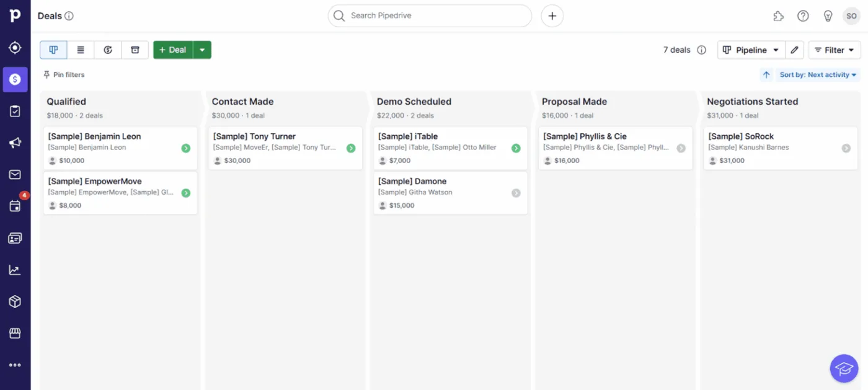The height and width of the screenshot is (390, 868).
Task: Open the Deal button's dropdown arrow
Action: [x=202, y=50]
